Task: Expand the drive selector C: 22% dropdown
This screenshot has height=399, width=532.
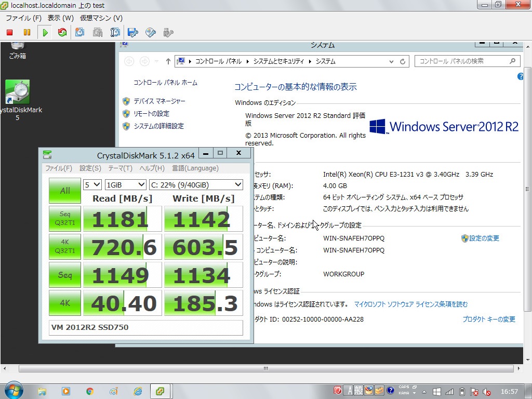Action: 196,184
